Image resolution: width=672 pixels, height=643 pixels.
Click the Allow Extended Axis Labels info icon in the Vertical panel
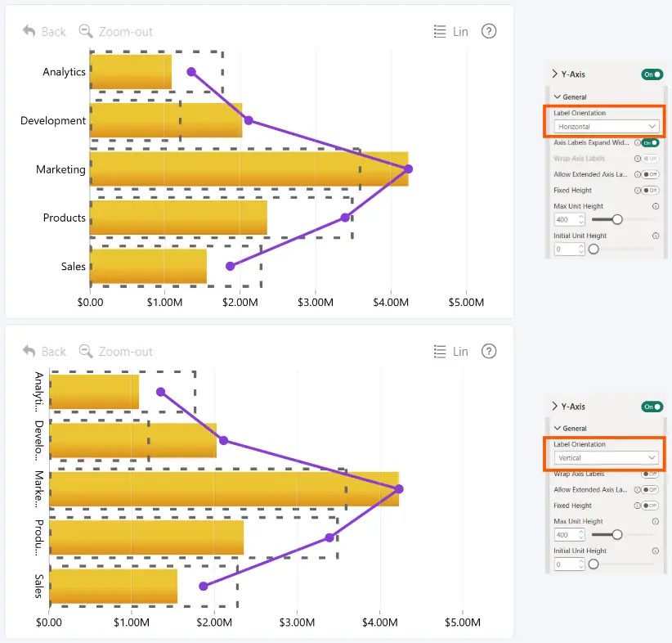coord(638,490)
